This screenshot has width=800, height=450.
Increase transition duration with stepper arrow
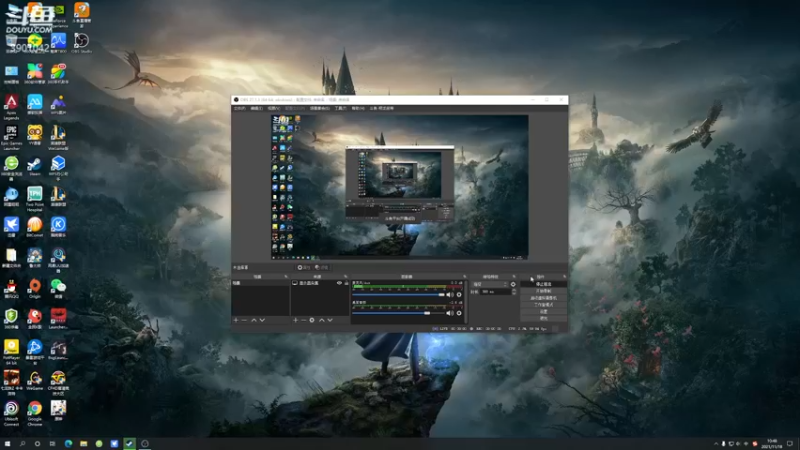[x=514, y=290]
